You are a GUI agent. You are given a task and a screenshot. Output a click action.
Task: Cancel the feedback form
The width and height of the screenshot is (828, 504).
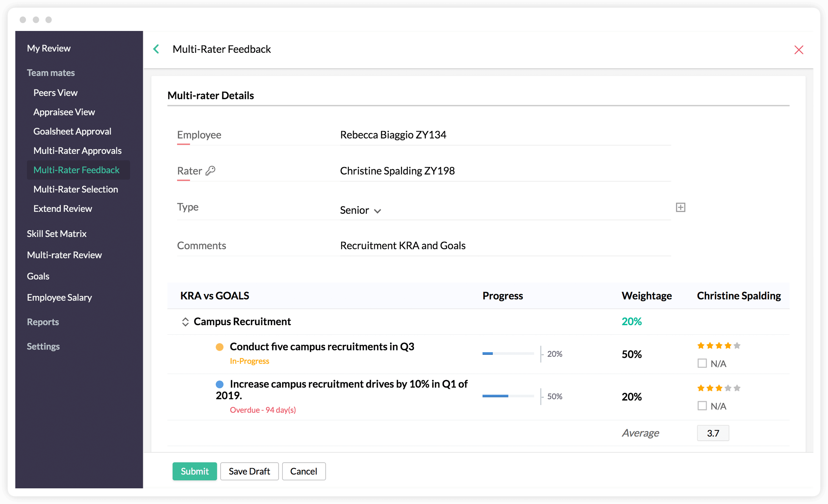pyautogui.click(x=304, y=471)
